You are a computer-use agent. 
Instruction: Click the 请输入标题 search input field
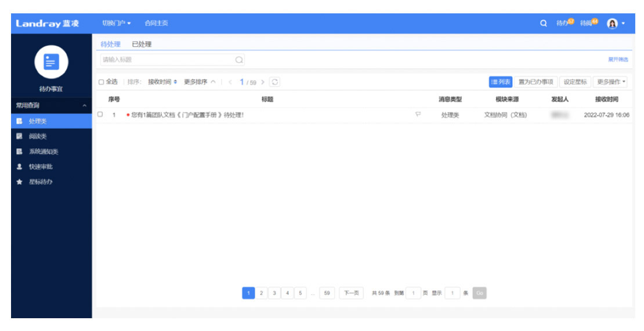tap(167, 60)
